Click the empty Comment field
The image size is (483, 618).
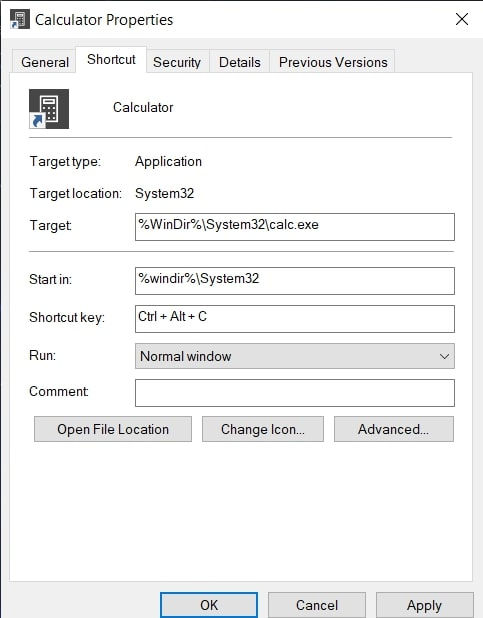[x=295, y=393]
